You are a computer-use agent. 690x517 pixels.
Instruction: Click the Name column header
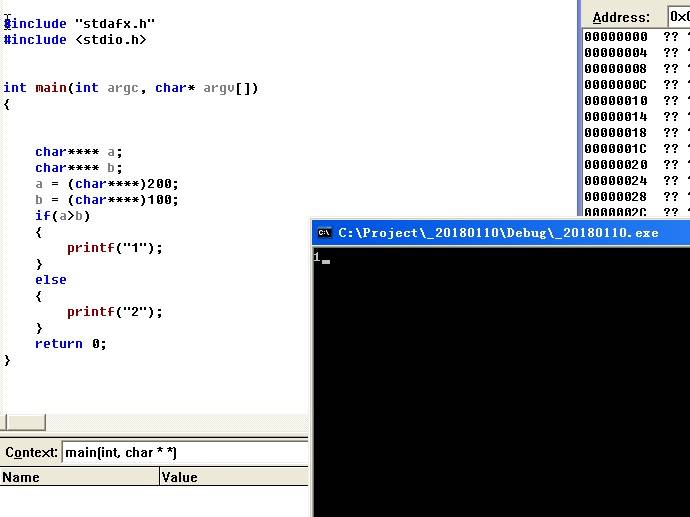coord(80,477)
